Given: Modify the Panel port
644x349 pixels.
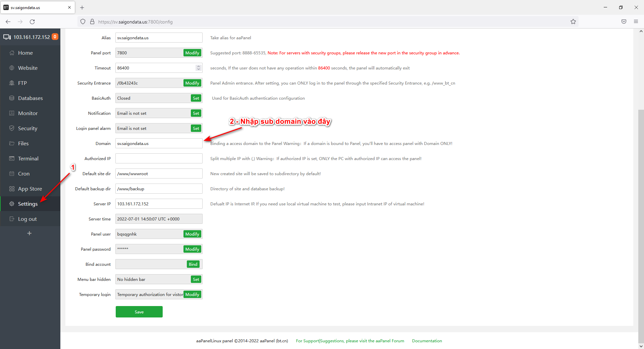Looking at the screenshot, I should pos(192,53).
